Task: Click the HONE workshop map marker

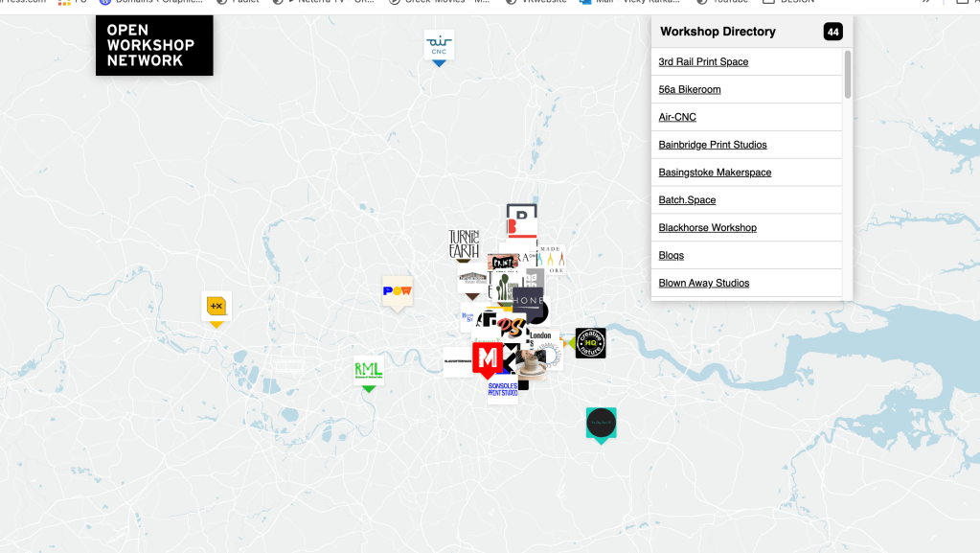Action: 528,300
